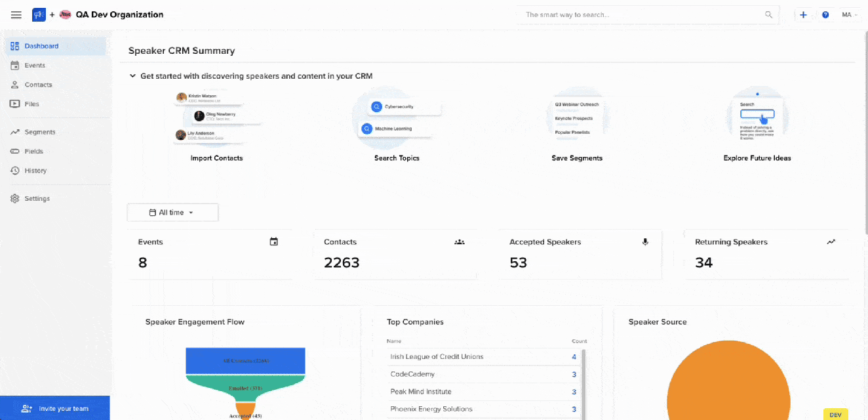The height and width of the screenshot is (420, 868).
Task: Click the Settings gear sidebar icon
Action: point(14,198)
